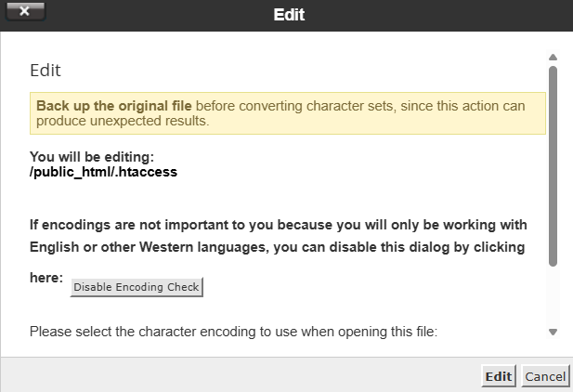Viewport: 573px width, 392px height.
Task: Click the 'Back up the original file' warning
Action: coord(288,113)
